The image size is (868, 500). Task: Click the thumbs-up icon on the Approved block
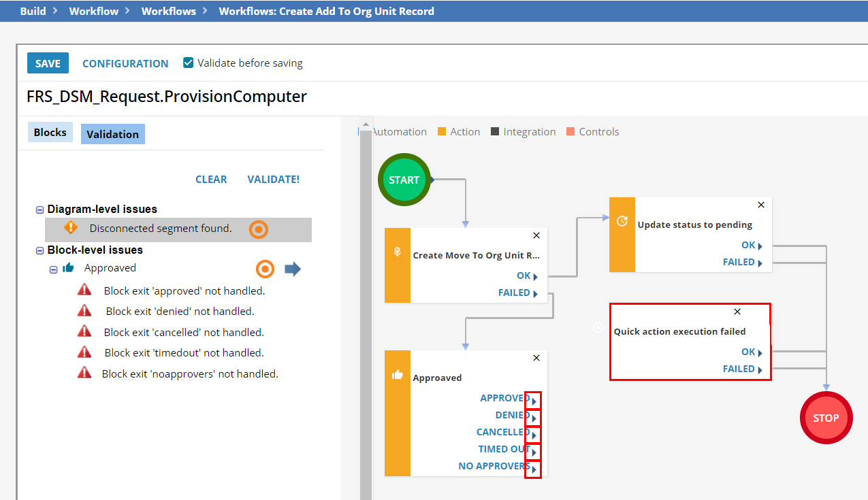[x=398, y=373]
